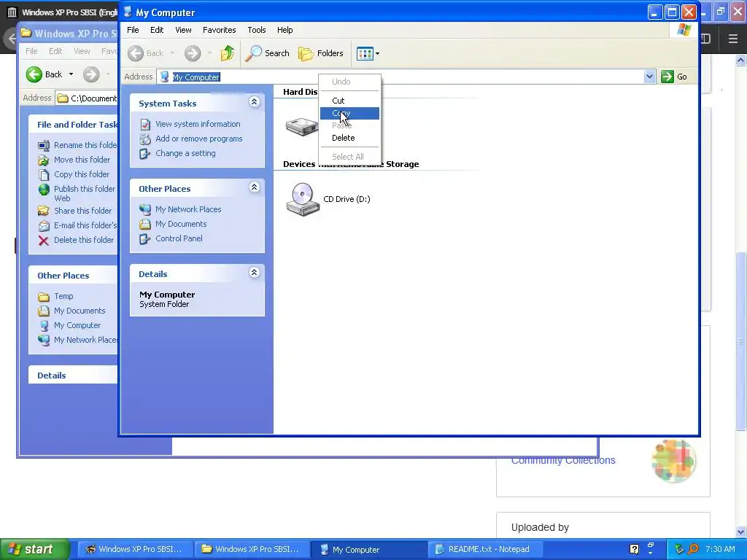Click My Computer under rear window Other Places

click(x=77, y=326)
